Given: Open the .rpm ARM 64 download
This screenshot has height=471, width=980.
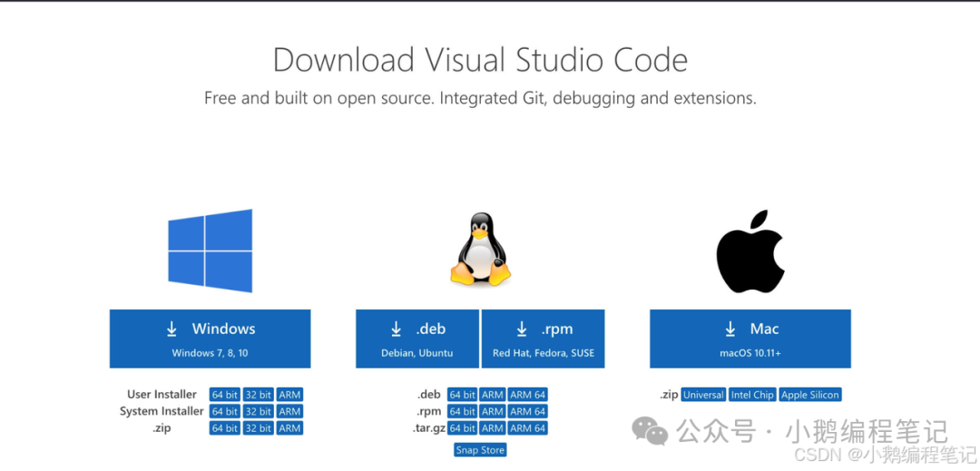Looking at the screenshot, I should tap(528, 412).
